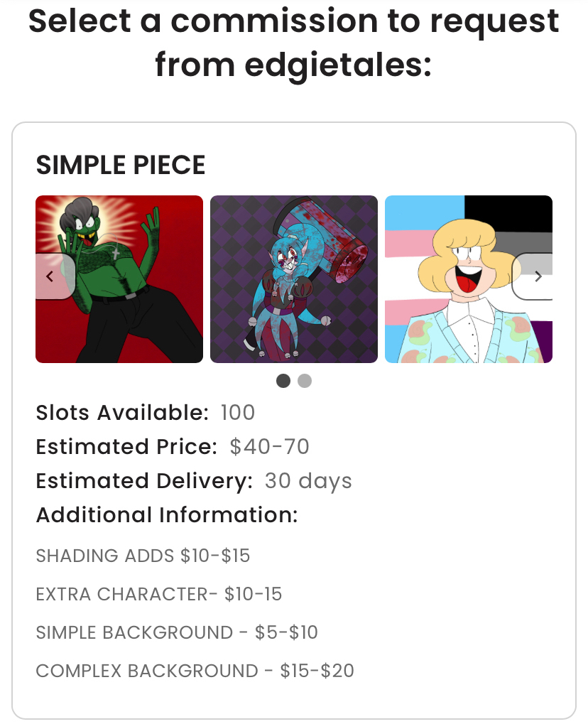The height and width of the screenshot is (724, 588).
Task: Click the COMPLEX BACKGROUND pricing line
Action: coord(195,671)
